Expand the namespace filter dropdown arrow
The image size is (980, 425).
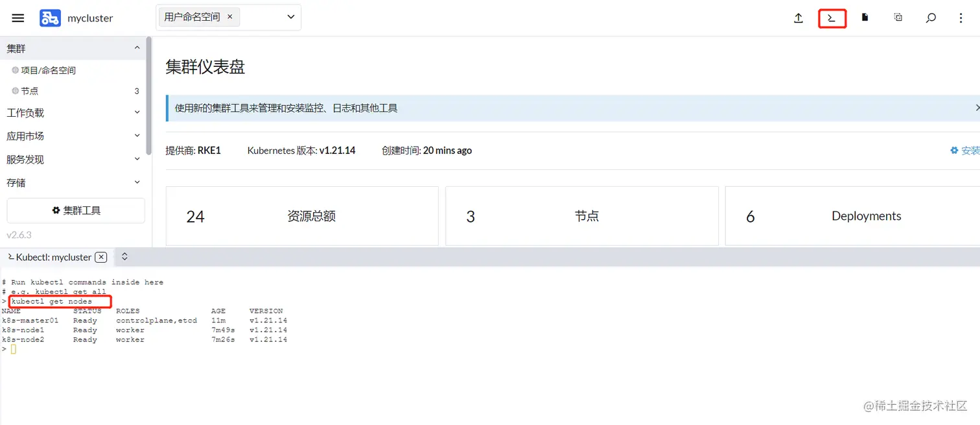tap(291, 18)
